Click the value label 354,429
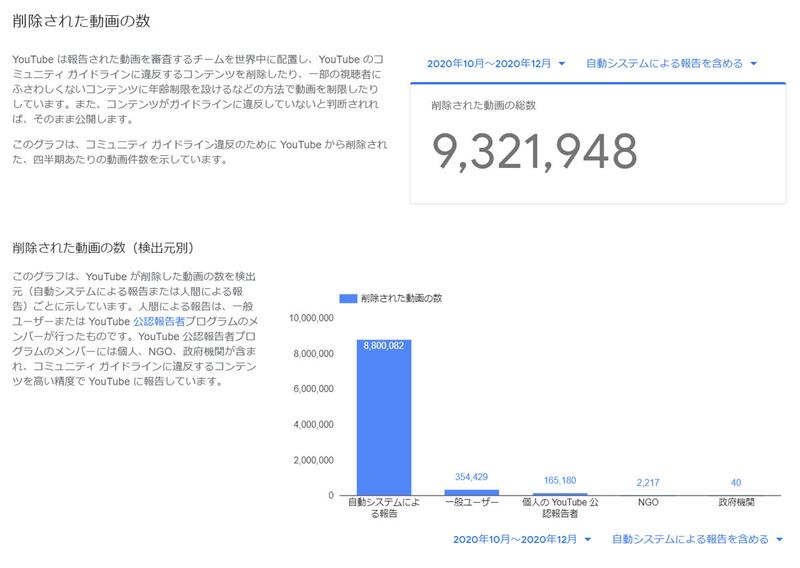The height and width of the screenshot is (568, 800). tap(471, 477)
